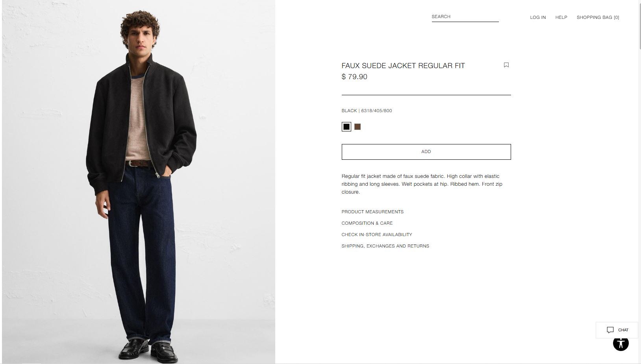Click the product title text

pyautogui.click(x=403, y=66)
